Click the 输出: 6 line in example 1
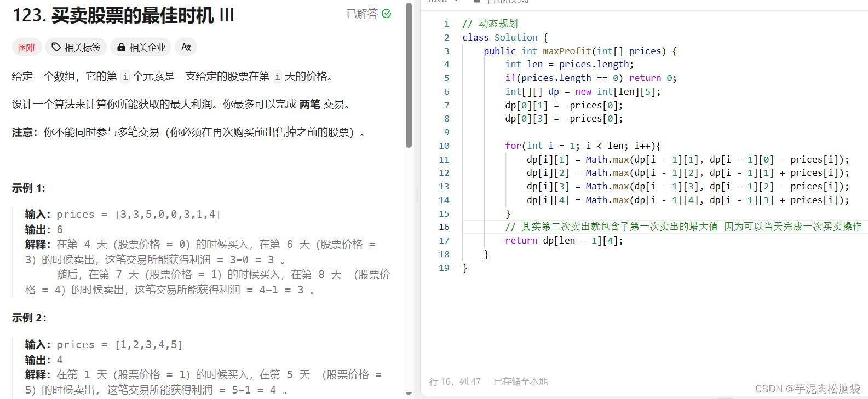 pyautogui.click(x=44, y=229)
